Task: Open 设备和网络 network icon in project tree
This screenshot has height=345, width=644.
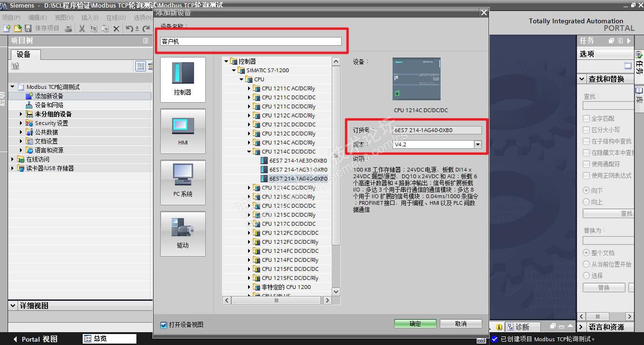Action: (29, 105)
